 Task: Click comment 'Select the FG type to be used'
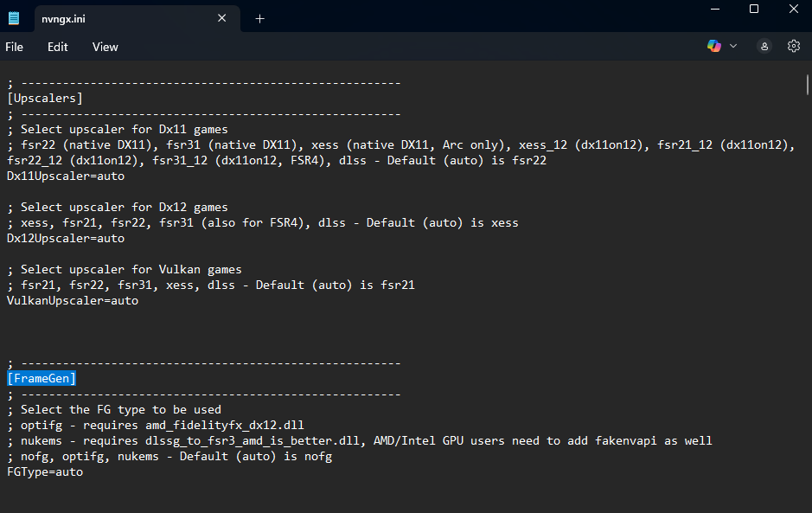pyautogui.click(x=114, y=410)
